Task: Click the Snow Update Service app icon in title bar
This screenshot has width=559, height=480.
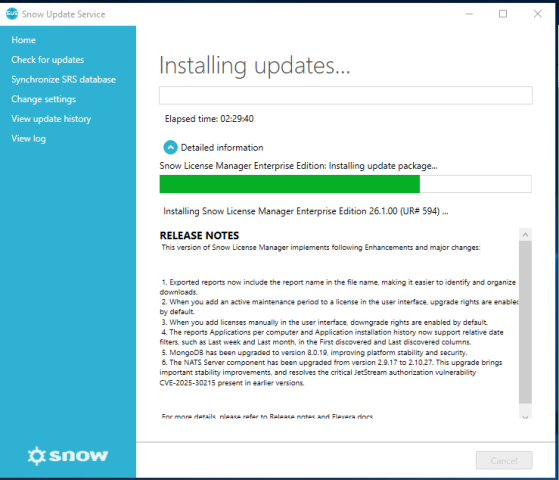Action: (x=12, y=14)
